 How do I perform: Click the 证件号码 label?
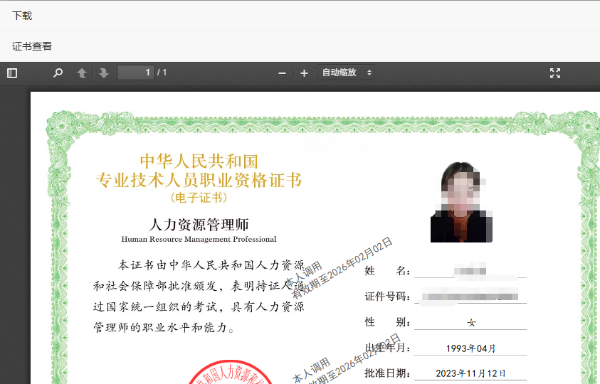pyautogui.click(x=387, y=296)
